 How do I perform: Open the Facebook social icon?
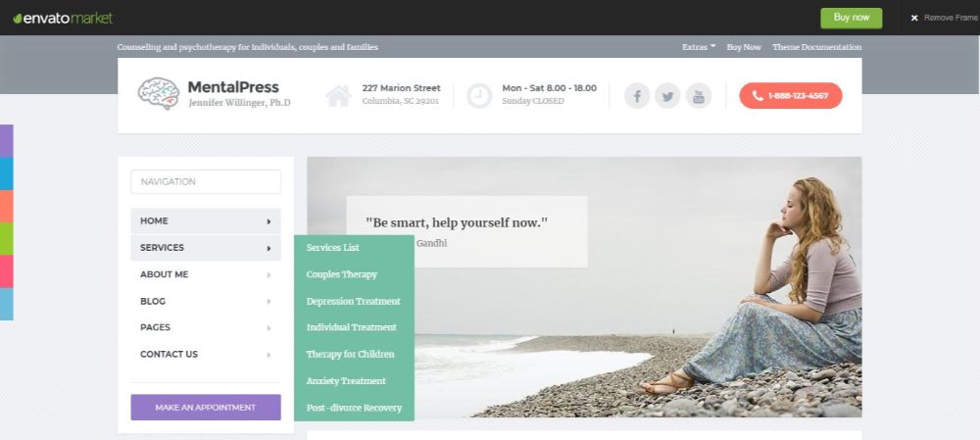pyautogui.click(x=637, y=96)
